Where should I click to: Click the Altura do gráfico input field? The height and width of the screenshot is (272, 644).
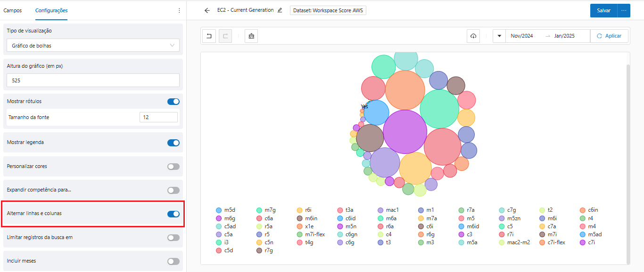tap(93, 80)
